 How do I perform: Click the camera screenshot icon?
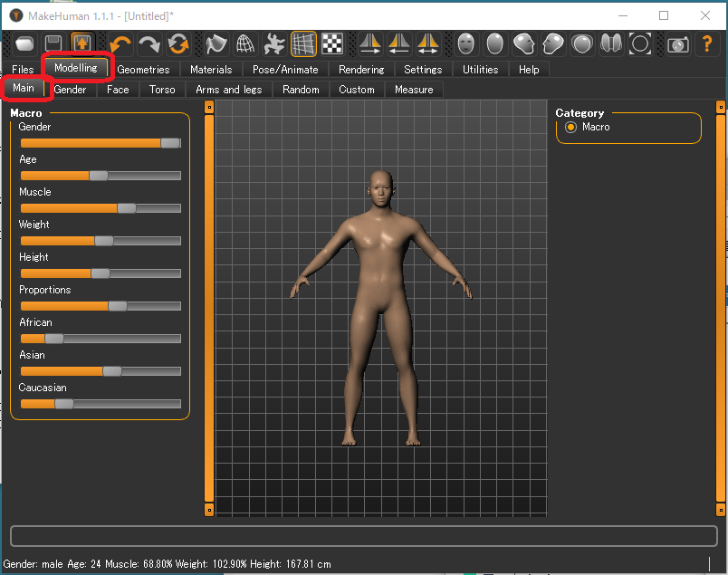(678, 43)
